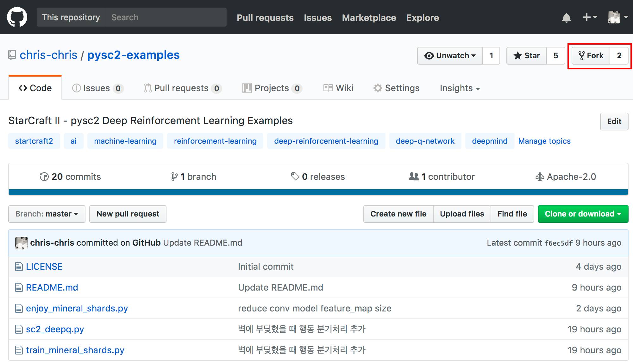Click the Manage topics link
Viewport: 633px width, 364px height.
click(544, 141)
